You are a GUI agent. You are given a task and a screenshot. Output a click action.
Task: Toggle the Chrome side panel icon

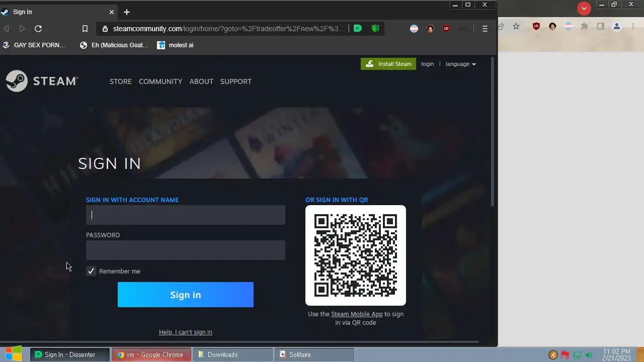601,27
